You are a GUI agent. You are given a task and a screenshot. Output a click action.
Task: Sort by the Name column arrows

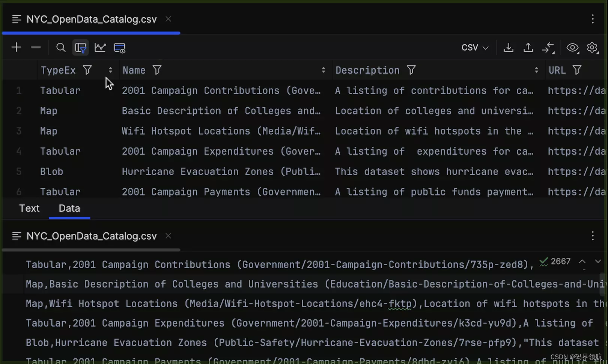(x=324, y=70)
